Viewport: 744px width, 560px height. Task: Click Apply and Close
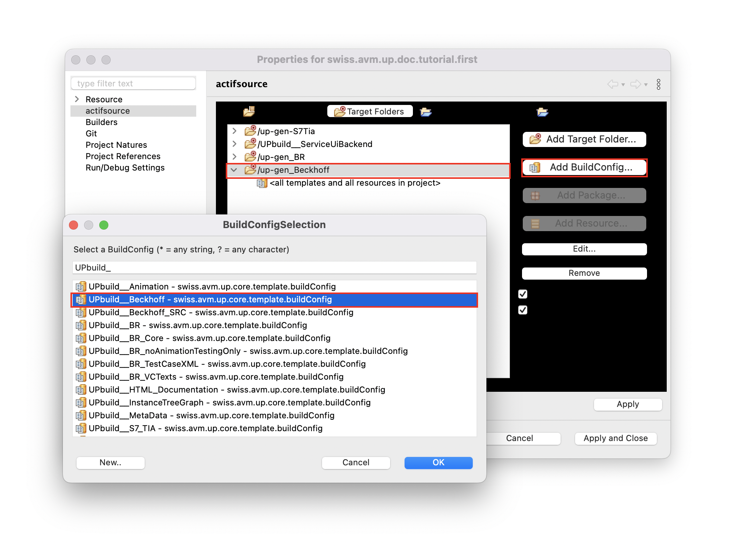pos(615,438)
